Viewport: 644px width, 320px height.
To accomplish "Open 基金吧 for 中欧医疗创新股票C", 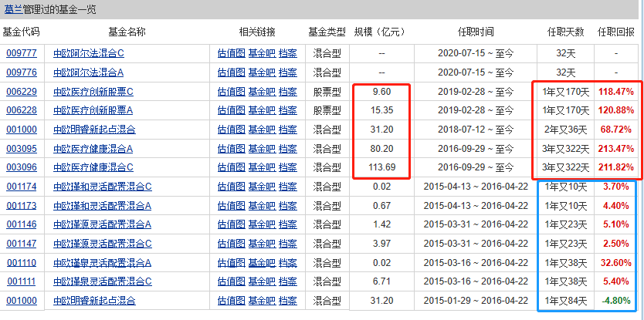I will tap(262, 92).
